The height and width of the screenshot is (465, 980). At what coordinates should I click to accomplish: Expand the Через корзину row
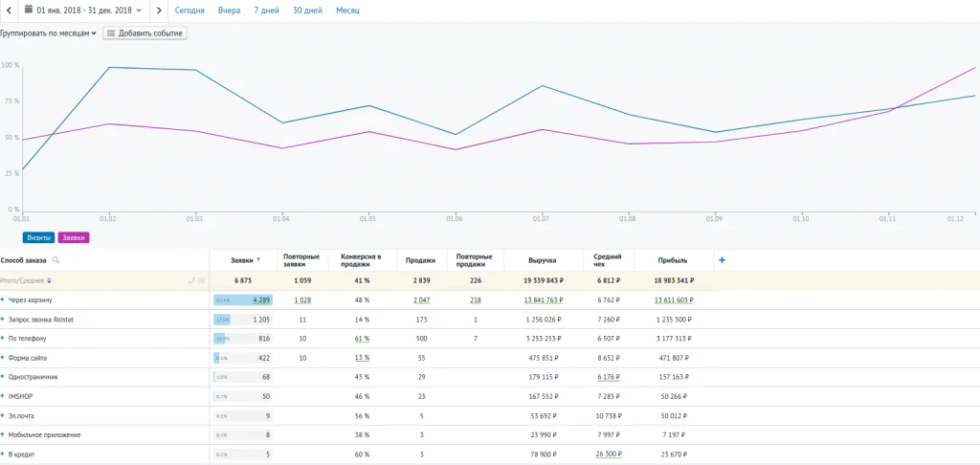coord(3,299)
